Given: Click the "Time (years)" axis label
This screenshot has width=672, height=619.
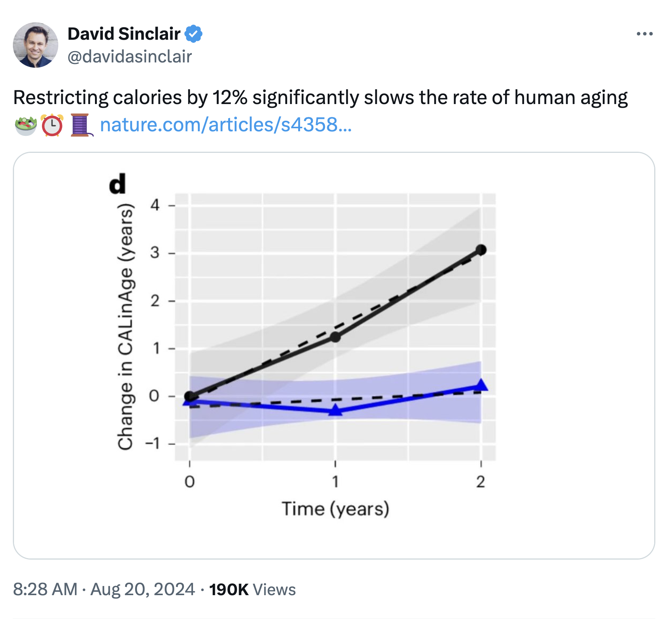Looking at the screenshot, I should click(335, 509).
